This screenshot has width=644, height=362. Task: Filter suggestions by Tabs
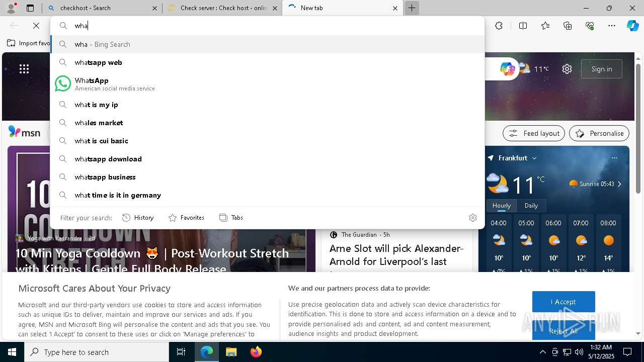(231, 218)
